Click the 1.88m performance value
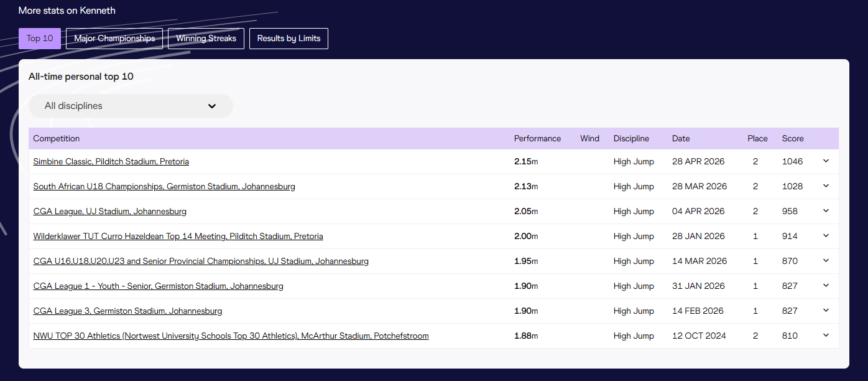The width and height of the screenshot is (868, 381). click(x=526, y=336)
